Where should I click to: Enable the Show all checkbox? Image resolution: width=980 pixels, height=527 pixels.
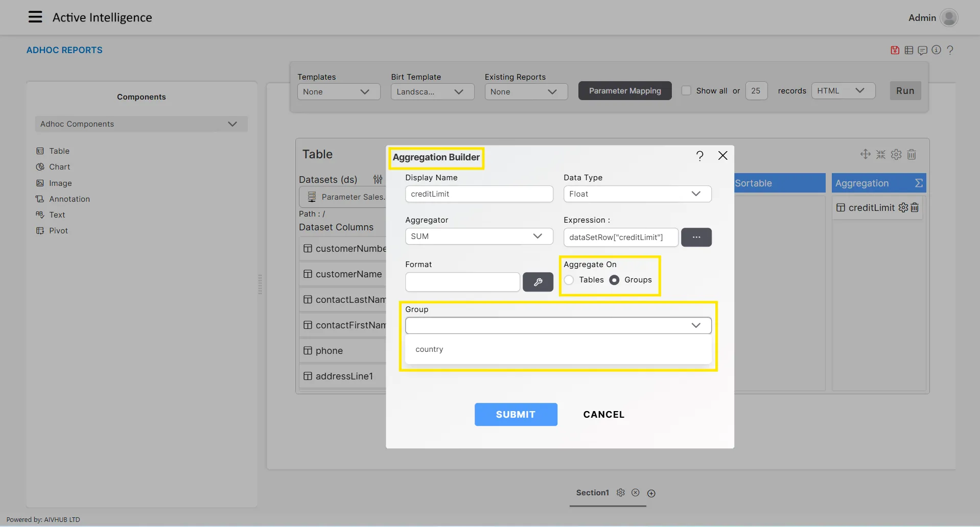686,90
